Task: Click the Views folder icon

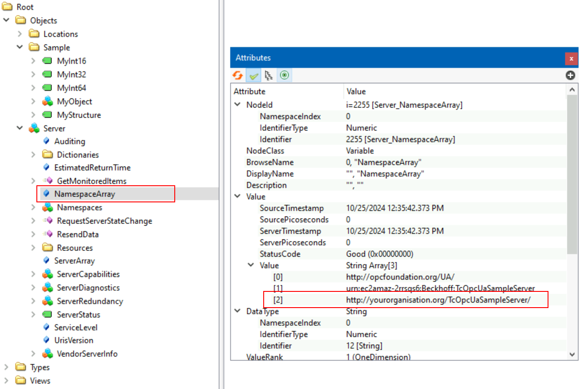Action: point(20,380)
